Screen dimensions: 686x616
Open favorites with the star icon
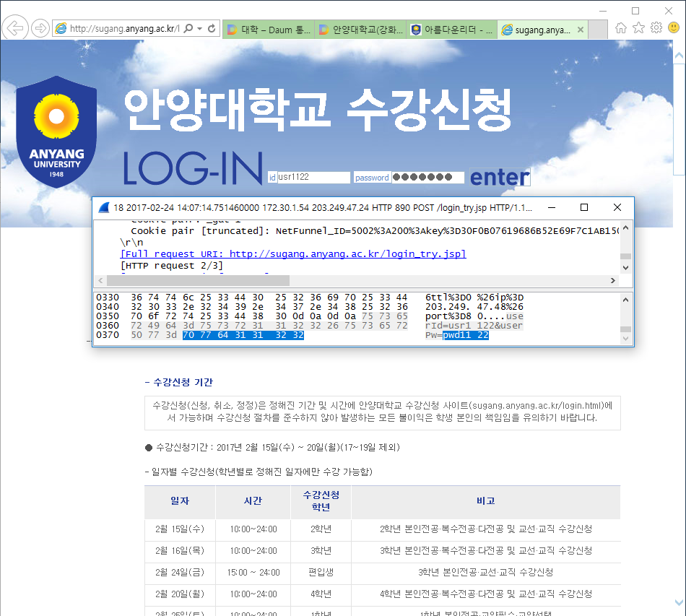(638, 28)
